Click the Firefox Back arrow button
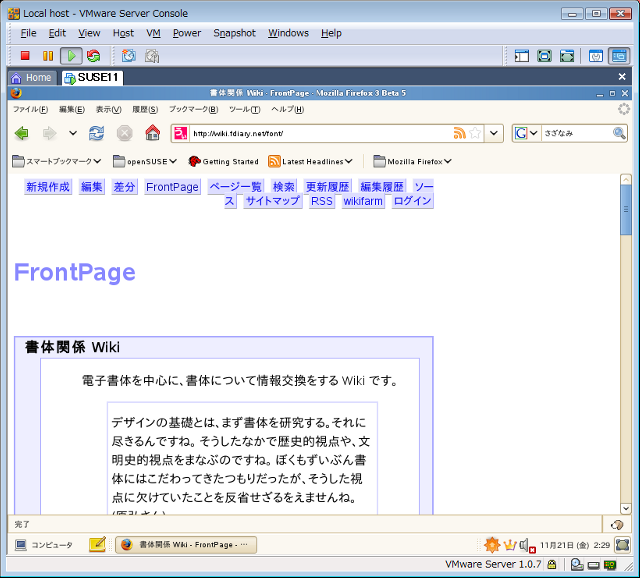This screenshot has width=640, height=578. click(x=22, y=133)
